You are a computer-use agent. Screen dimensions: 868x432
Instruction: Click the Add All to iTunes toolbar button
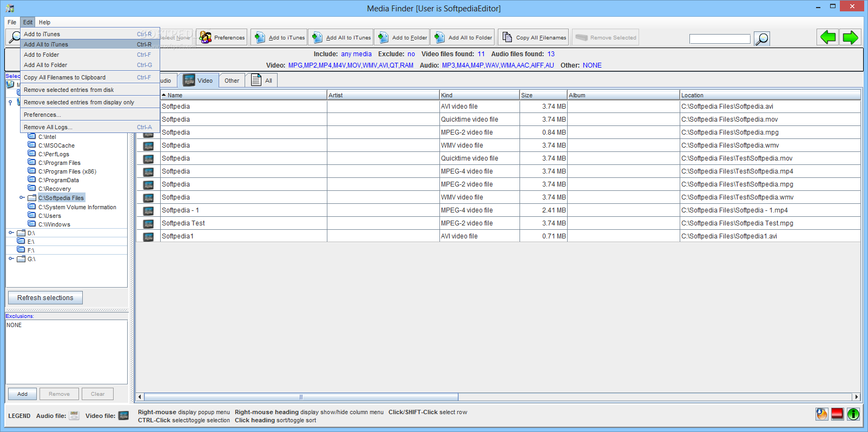pyautogui.click(x=341, y=37)
